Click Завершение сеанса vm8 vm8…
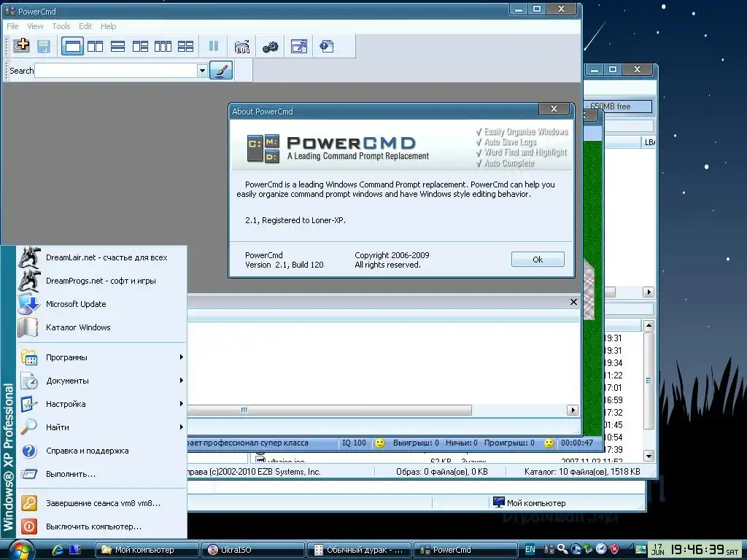This screenshot has height=560, width=747. click(102, 503)
